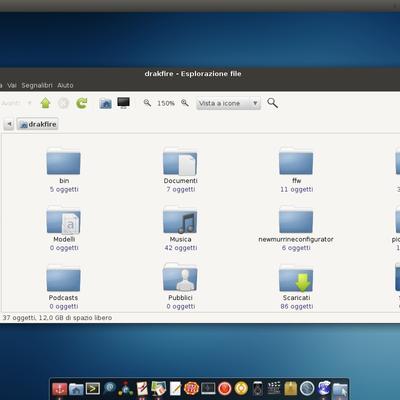The width and height of the screenshot is (400, 400).
Task: Select the bin folder
Action: 64,162
